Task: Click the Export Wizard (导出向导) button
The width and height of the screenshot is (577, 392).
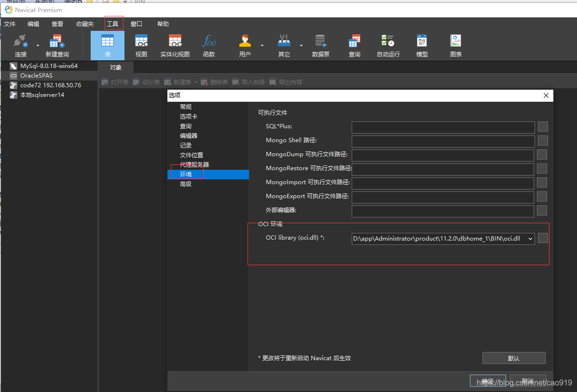Action: click(286, 82)
